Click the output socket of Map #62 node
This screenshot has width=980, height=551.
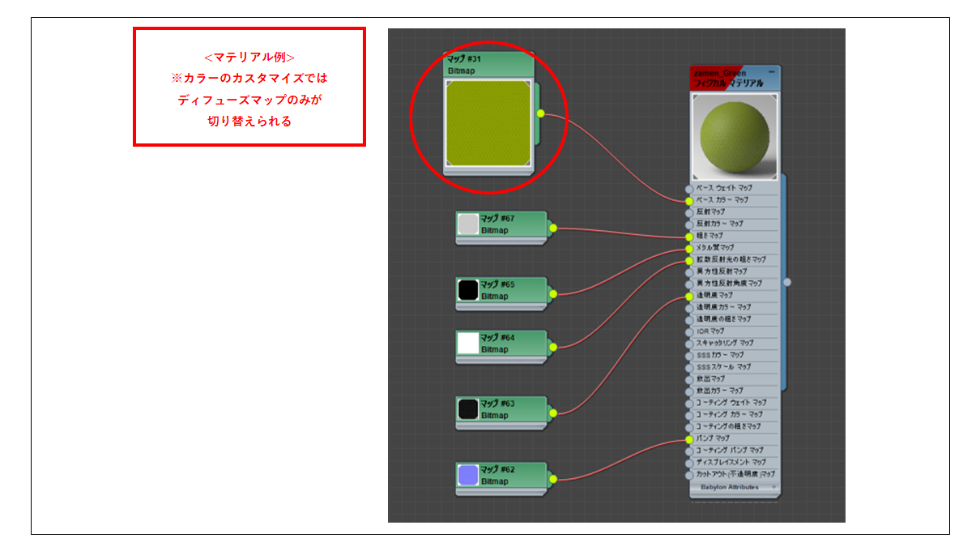[x=553, y=479]
